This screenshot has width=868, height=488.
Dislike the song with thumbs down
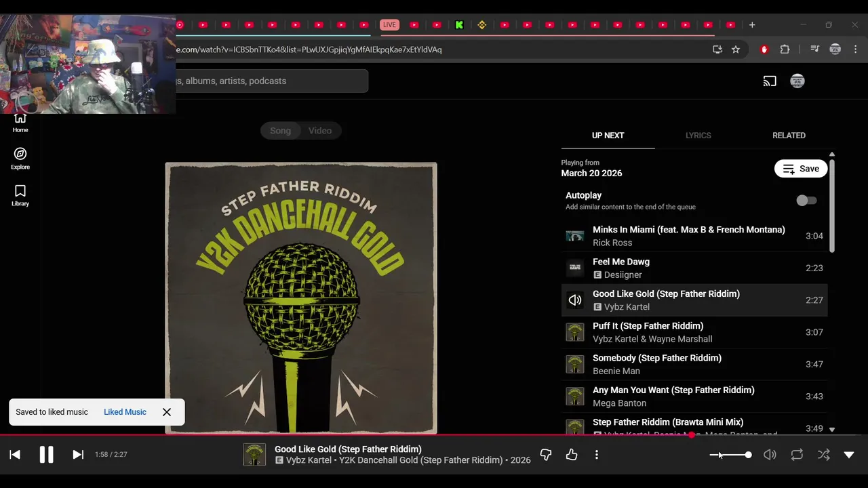546,455
